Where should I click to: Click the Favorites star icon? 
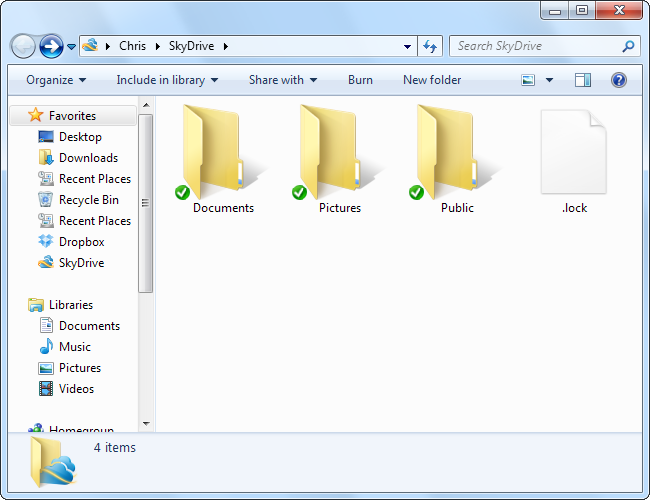(36, 115)
